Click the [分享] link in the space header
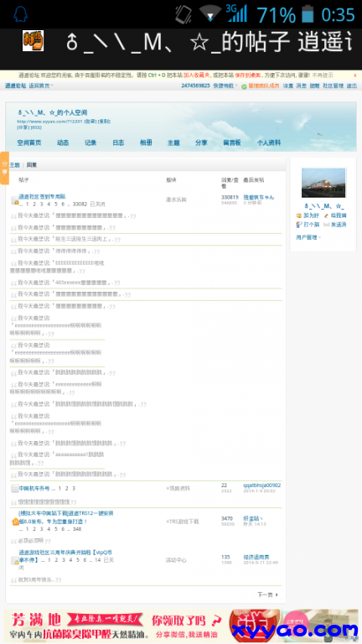 [23, 127]
